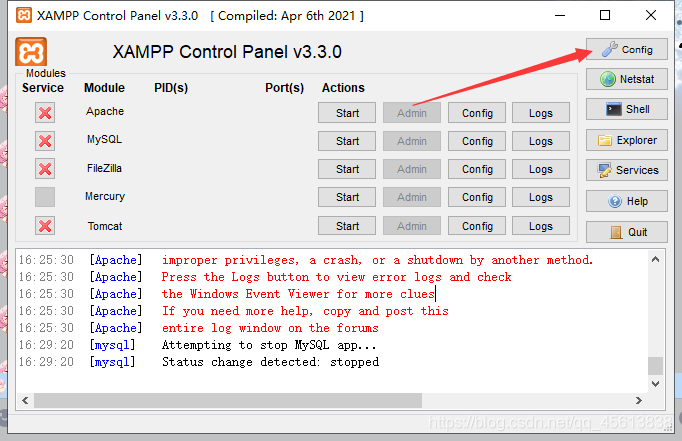Start the Mercury module
The width and height of the screenshot is (682, 441).
347,197
